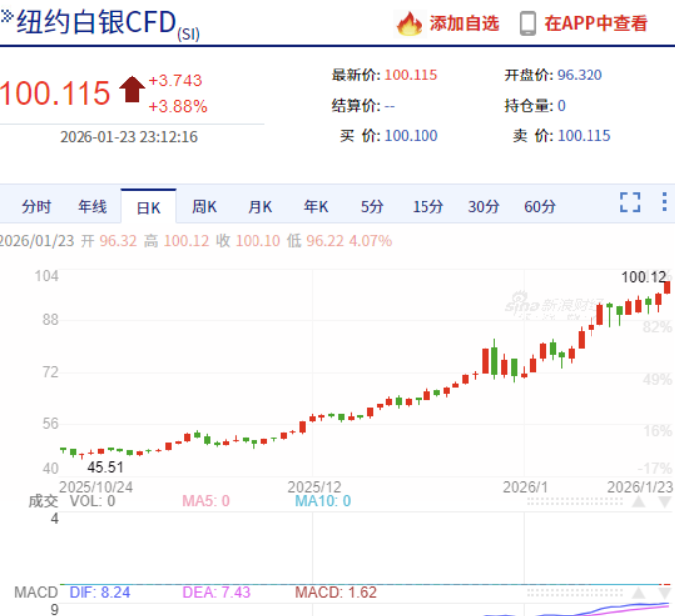The height and width of the screenshot is (616, 675).
Task: Click the latest candlestick at 100.12
Action: click(668, 288)
